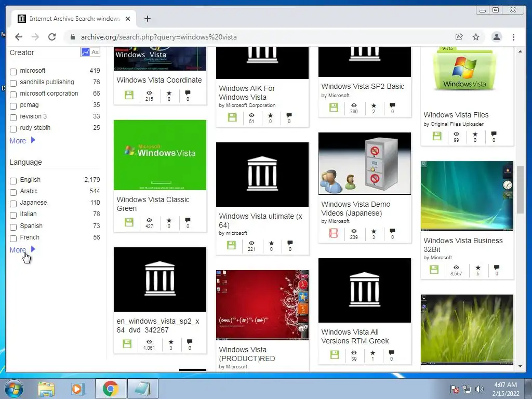Open the Windows Vista Coordinate item title
The image size is (532, 399).
pyautogui.click(x=159, y=80)
